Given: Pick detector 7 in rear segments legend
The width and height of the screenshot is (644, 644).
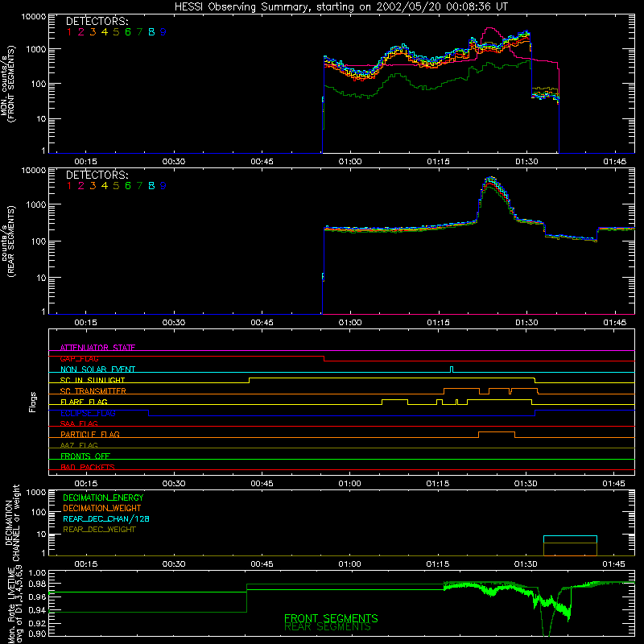Looking at the screenshot, I should tap(139, 186).
